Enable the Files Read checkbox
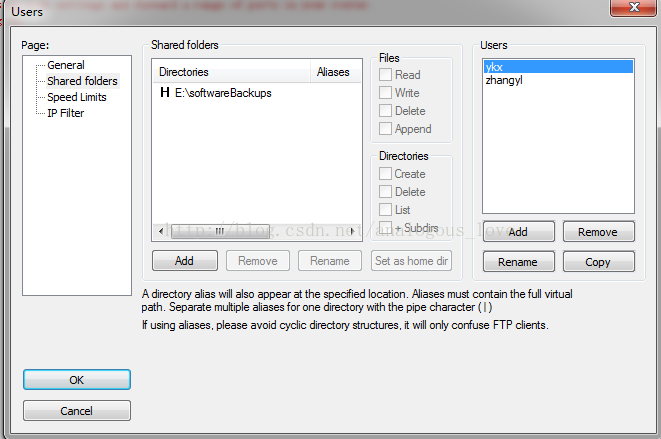The height and width of the screenshot is (439, 661). pos(385,75)
